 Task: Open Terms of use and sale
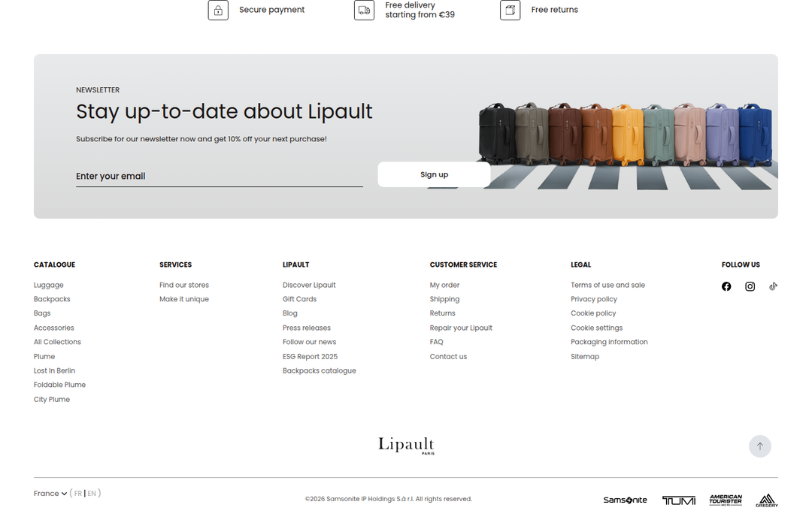click(608, 285)
